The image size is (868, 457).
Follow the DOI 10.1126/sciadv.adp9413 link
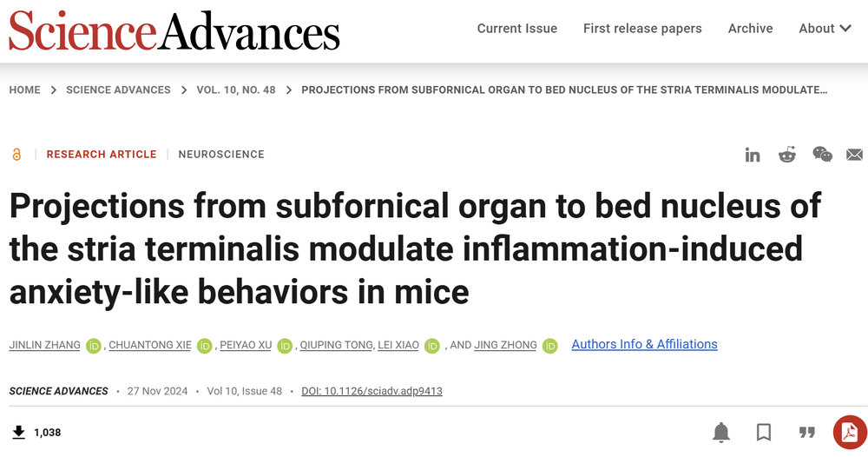372,391
